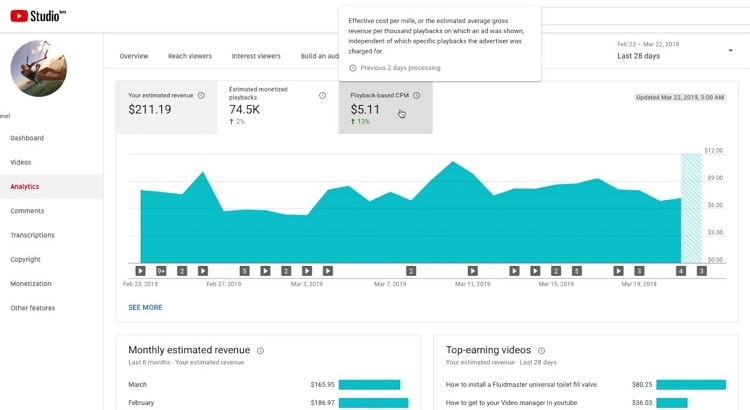Open the YouTube Studio logo home link
Screen dimensions: 750x410
(x=38, y=16)
